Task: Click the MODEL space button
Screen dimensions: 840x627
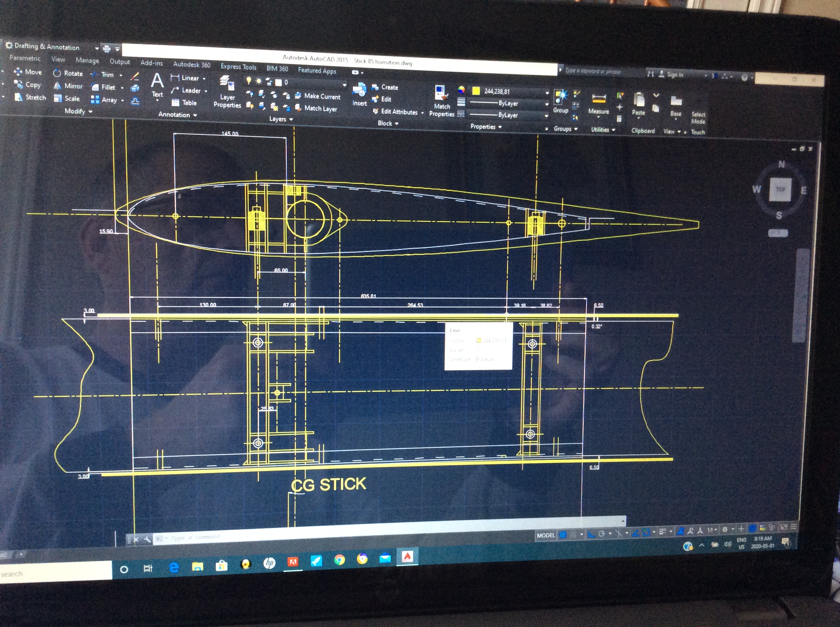Action: 546,535
